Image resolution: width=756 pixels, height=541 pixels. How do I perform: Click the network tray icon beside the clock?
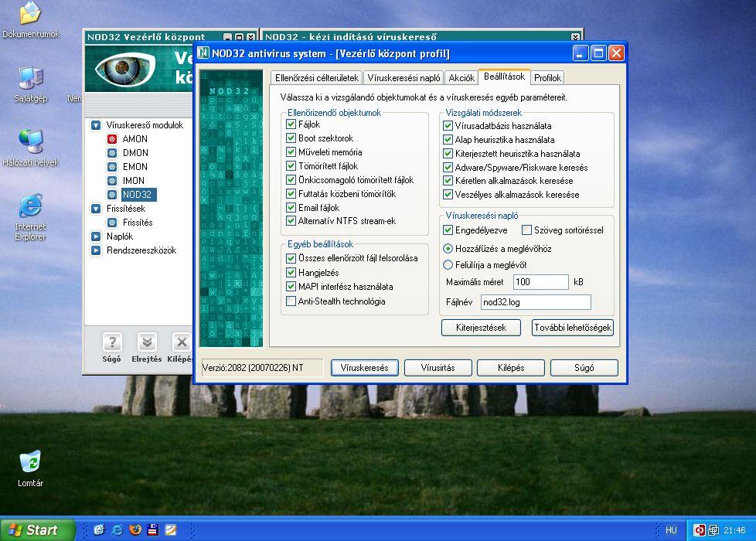point(713,530)
